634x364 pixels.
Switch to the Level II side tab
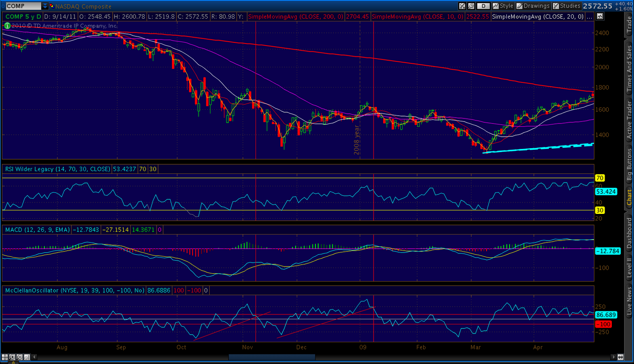pos(629,267)
